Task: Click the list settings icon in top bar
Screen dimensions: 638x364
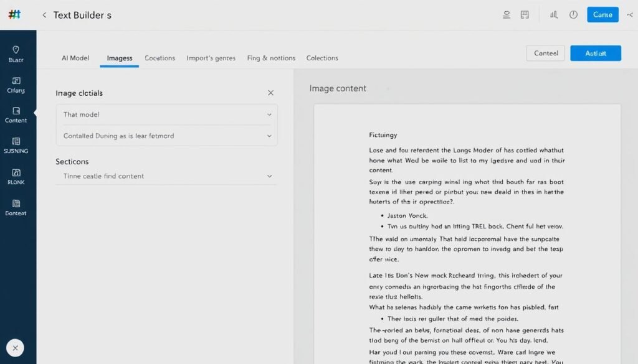Action: point(506,14)
